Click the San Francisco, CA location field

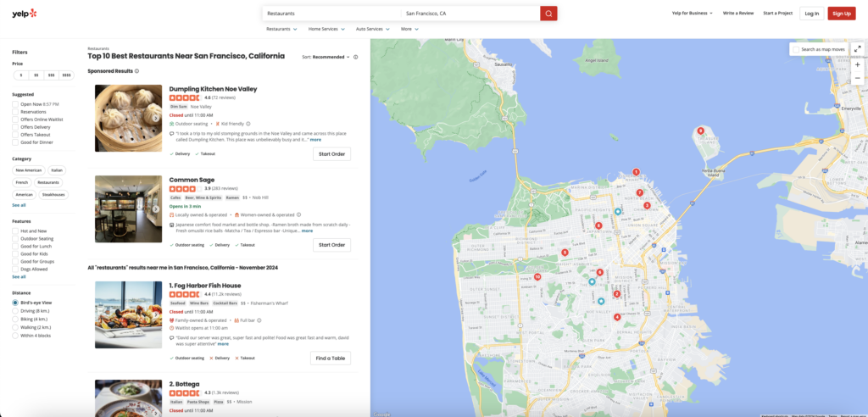click(470, 14)
